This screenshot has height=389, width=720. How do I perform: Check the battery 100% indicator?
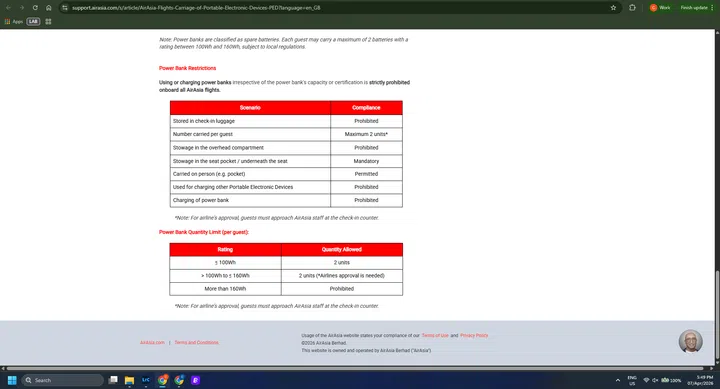pos(671,380)
